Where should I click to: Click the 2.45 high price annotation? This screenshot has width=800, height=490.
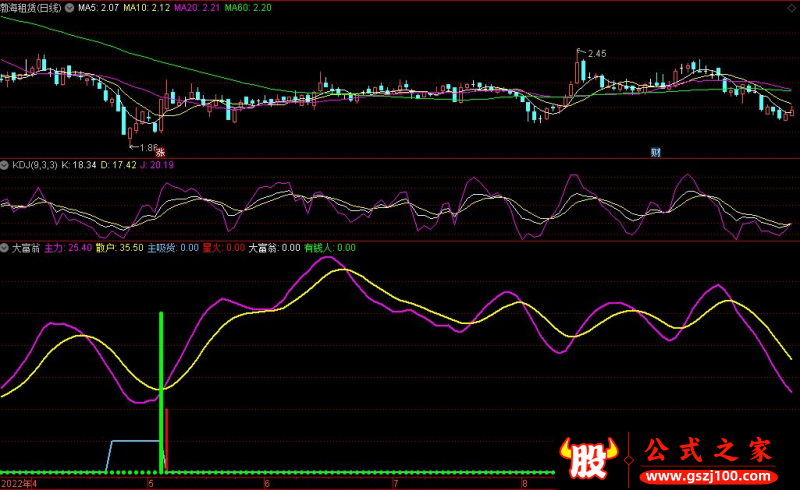(x=597, y=53)
